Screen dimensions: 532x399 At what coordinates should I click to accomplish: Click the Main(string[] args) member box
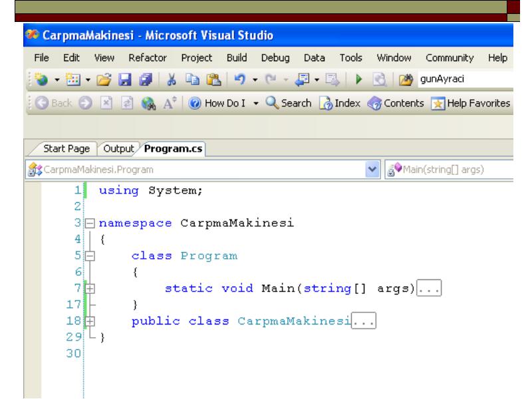pos(449,169)
